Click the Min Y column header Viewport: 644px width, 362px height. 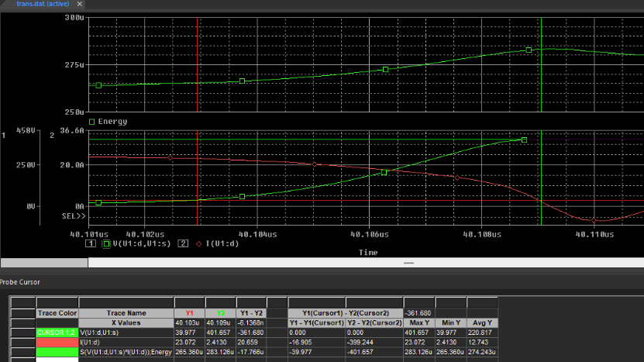(x=451, y=323)
